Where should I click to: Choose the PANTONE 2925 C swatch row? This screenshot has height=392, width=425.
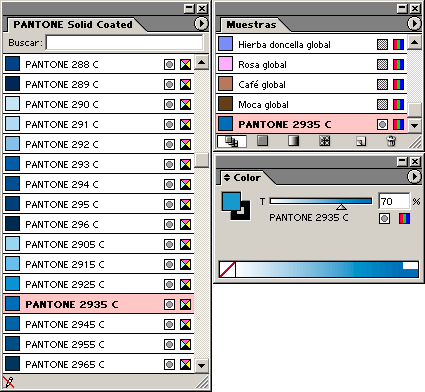(x=99, y=284)
